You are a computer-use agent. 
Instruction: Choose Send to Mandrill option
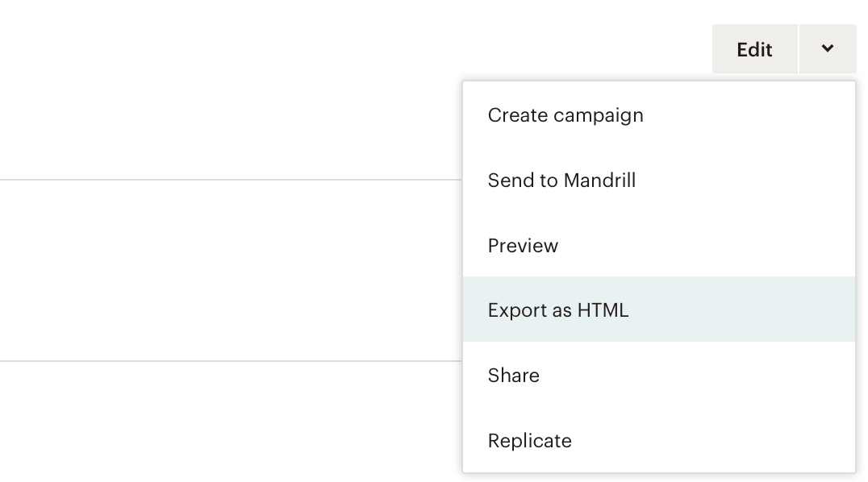561,181
